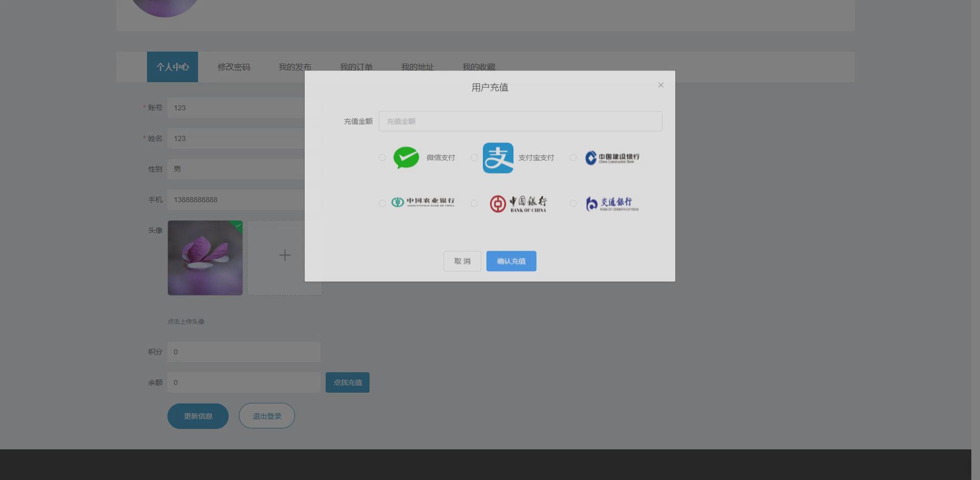Image resolution: width=980 pixels, height=480 pixels.
Task: Select the 支付宝支付 radio button
Action: pyautogui.click(x=474, y=158)
